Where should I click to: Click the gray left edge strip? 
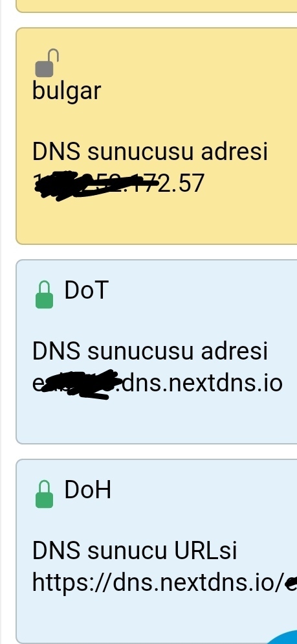click(1, 322)
